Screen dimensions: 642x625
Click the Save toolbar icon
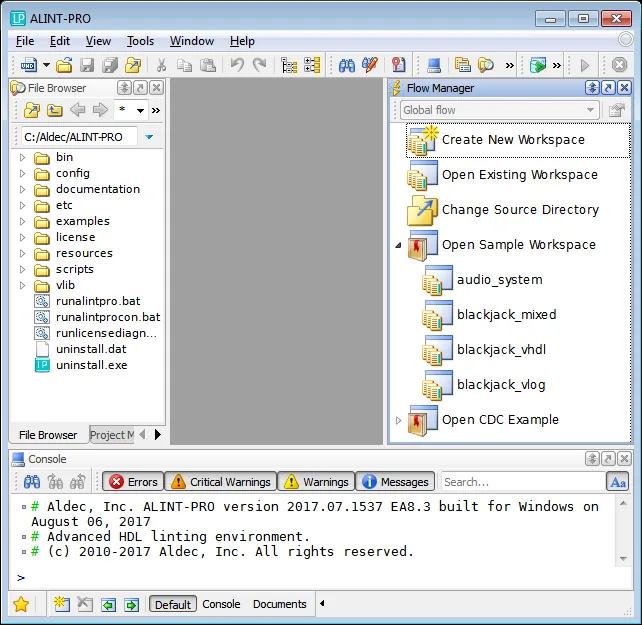(87, 65)
